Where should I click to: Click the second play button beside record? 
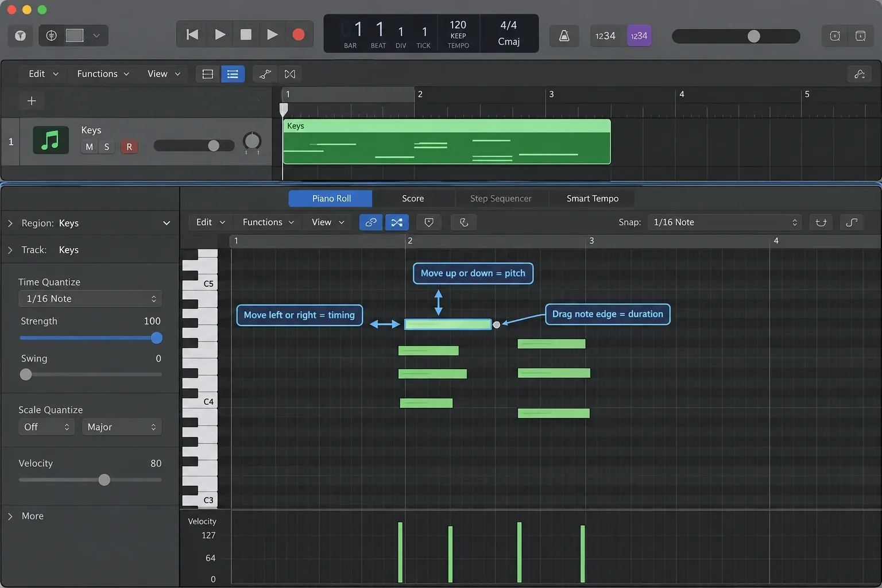coord(272,34)
